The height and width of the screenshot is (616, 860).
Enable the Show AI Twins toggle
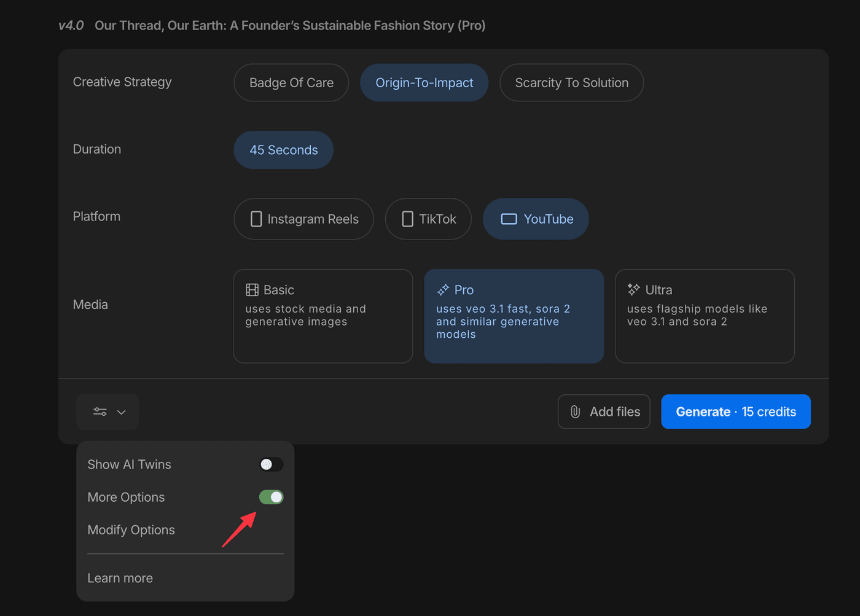[x=271, y=464]
